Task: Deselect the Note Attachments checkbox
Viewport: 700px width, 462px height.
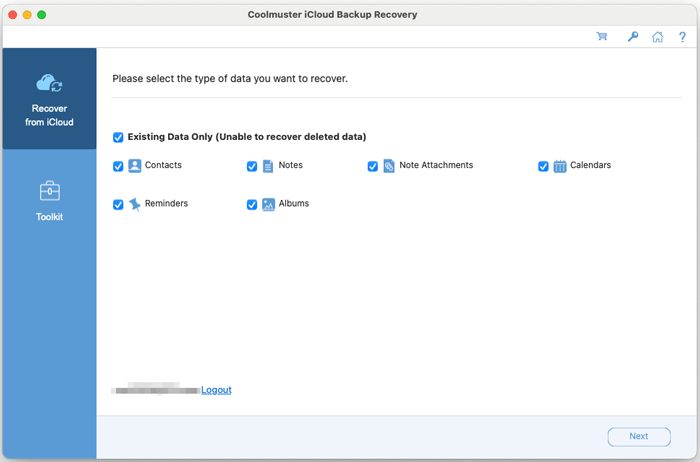Action: (x=372, y=166)
